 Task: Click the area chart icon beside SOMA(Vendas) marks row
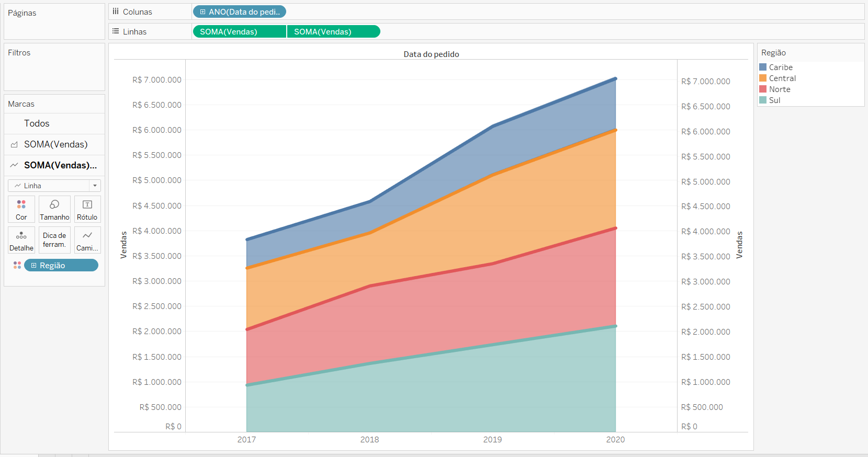click(x=14, y=144)
